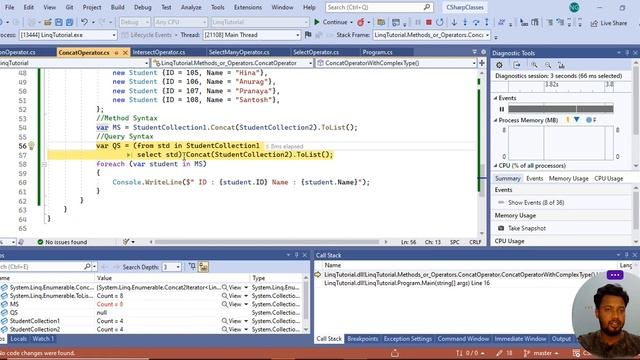Screen dimensions: 640x360
Task: Collapse the Process Memory graph section
Action: [x=496, y=120]
